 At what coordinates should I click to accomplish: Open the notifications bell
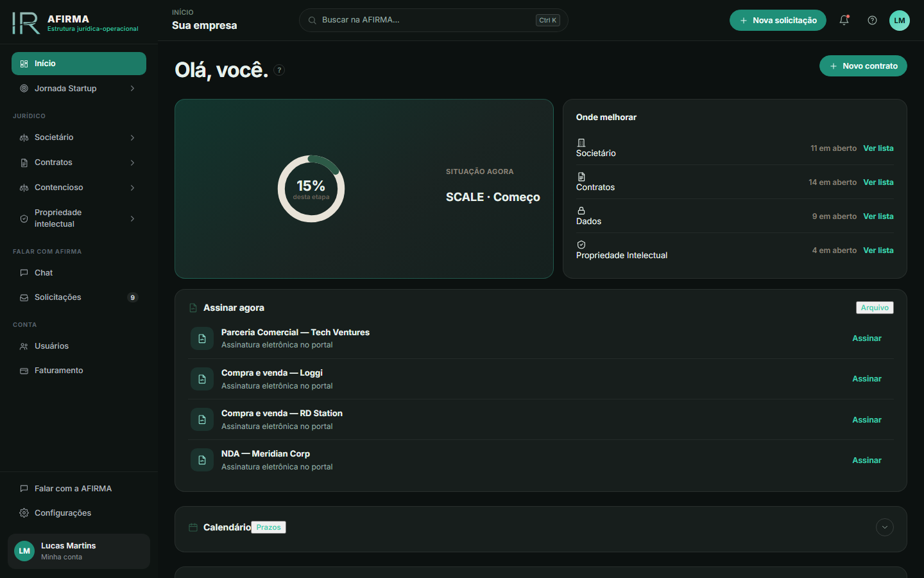point(844,20)
